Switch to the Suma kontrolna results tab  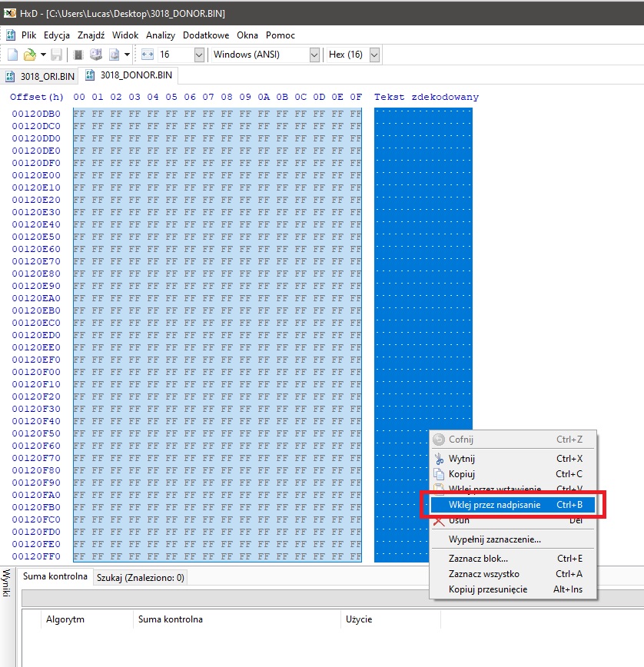tap(55, 576)
